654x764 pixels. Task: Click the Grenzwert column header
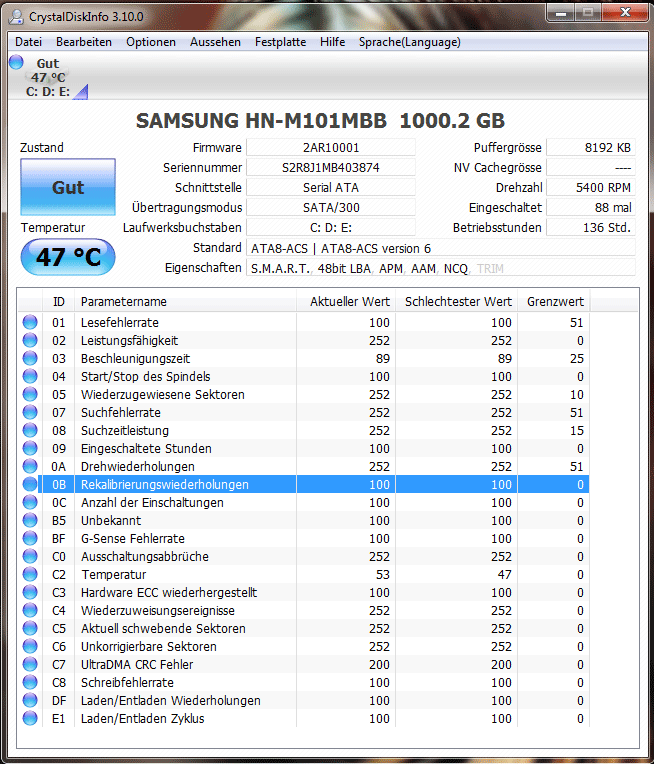[x=554, y=302]
